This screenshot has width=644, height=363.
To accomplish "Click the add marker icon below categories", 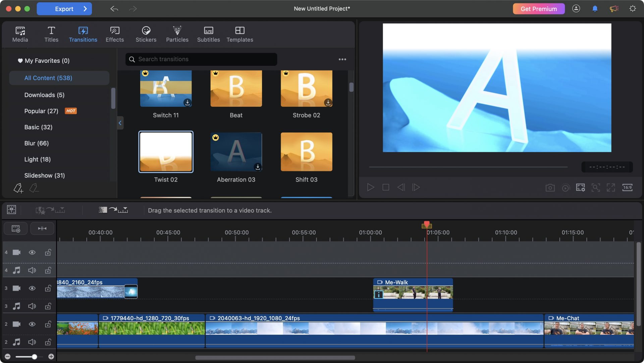I will tap(18, 188).
